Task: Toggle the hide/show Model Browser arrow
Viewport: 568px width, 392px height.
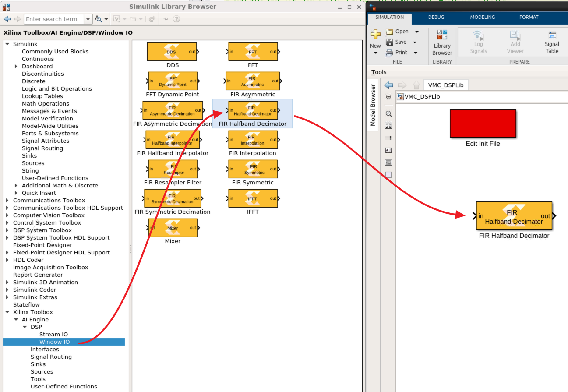Action: click(x=388, y=97)
